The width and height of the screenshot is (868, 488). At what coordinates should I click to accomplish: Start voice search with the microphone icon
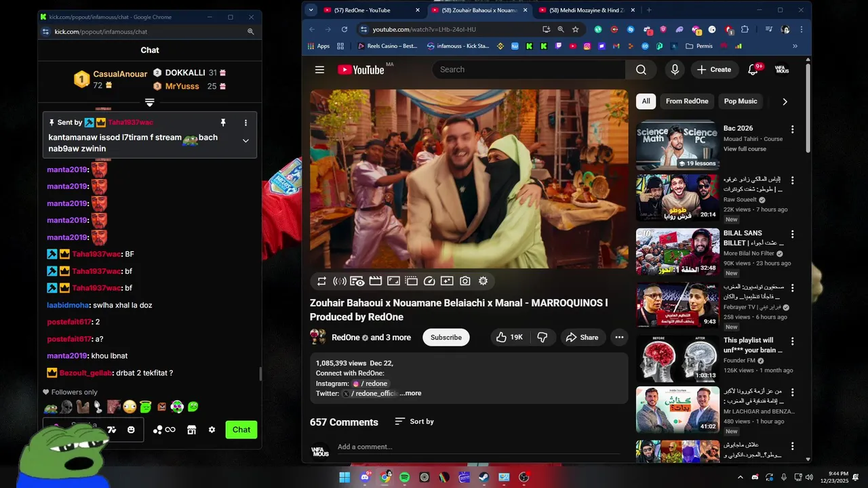(675, 70)
